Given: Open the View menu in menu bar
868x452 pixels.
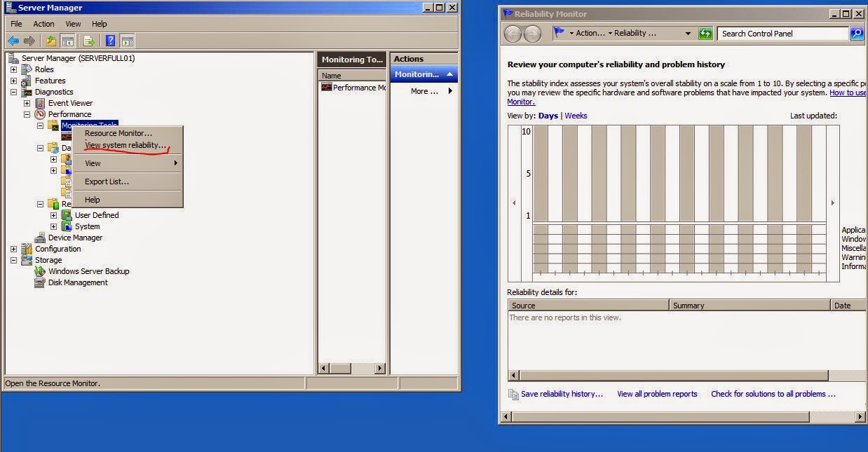Looking at the screenshot, I should (73, 24).
